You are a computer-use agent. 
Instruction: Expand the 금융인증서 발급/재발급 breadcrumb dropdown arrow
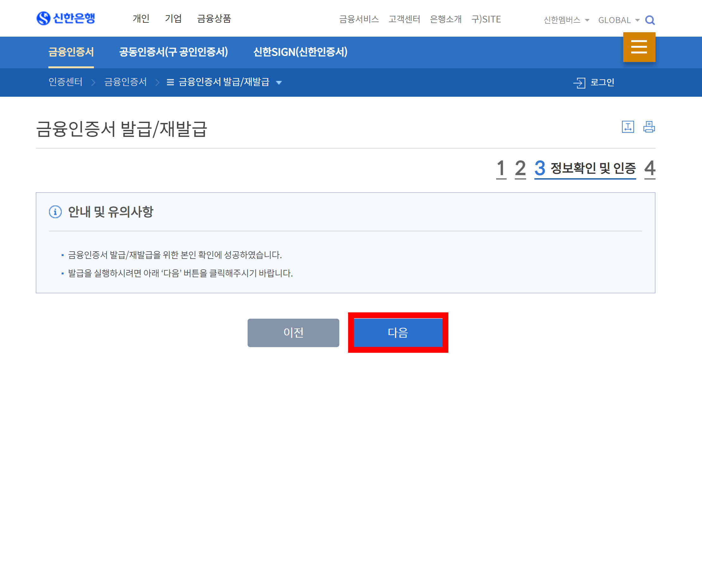pos(279,83)
